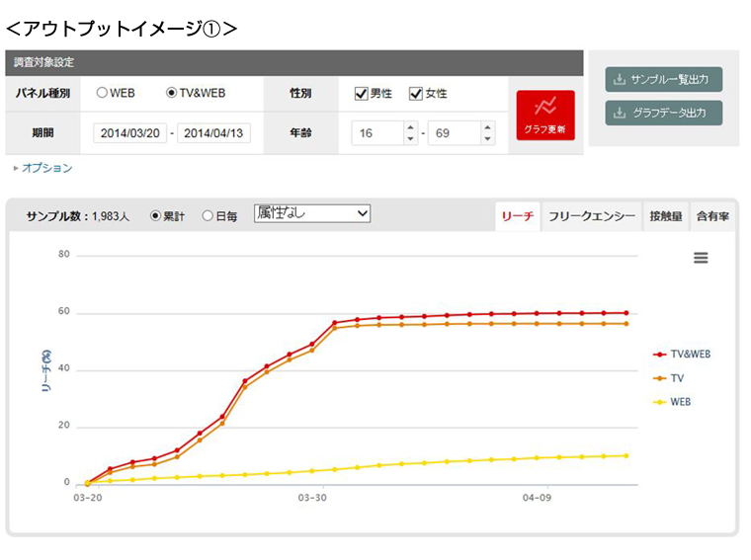This screenshot has height=560, width=751.
Task: Click the red graph update button
Action: (544, 115)
